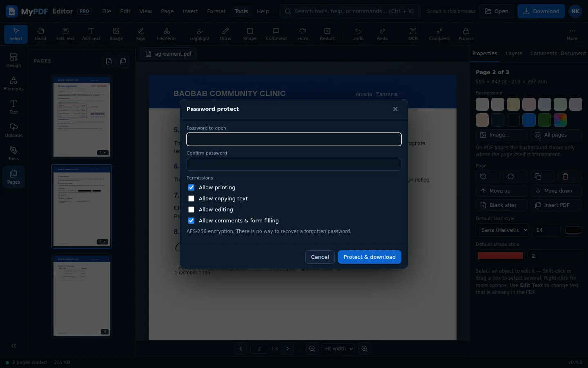Open the Text sidebar panel
Viewport: 588px width, 368px height.
tap(13, 107)
